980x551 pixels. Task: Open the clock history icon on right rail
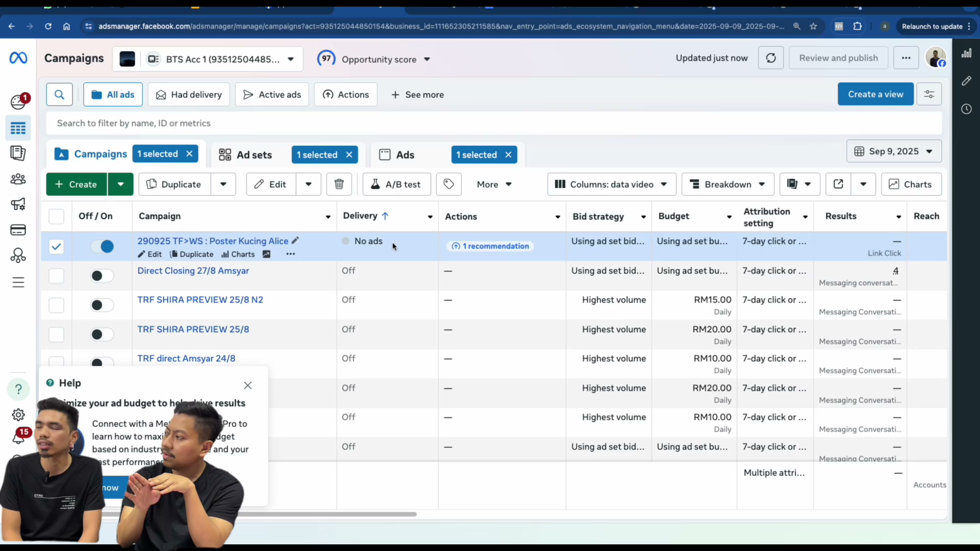tap(966, 109)
